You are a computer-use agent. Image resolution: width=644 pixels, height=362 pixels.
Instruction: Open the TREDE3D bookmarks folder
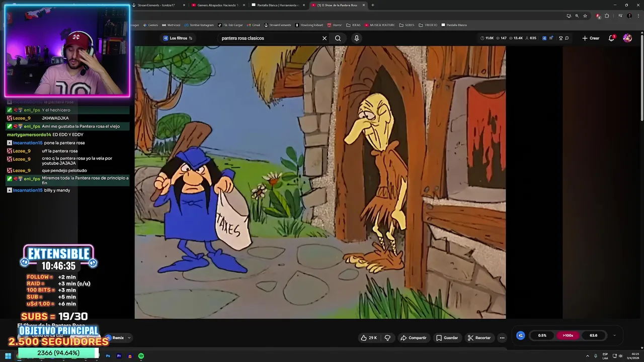pos(428,25)
